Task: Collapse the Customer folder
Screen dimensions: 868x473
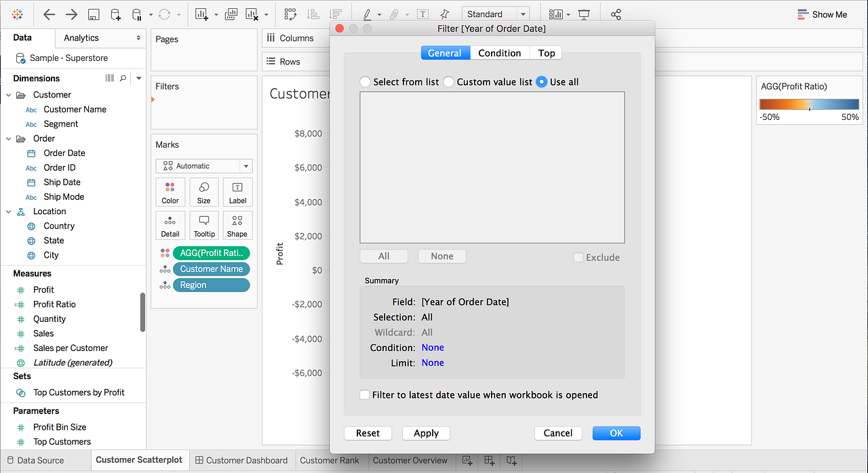Action: (9, 95)
